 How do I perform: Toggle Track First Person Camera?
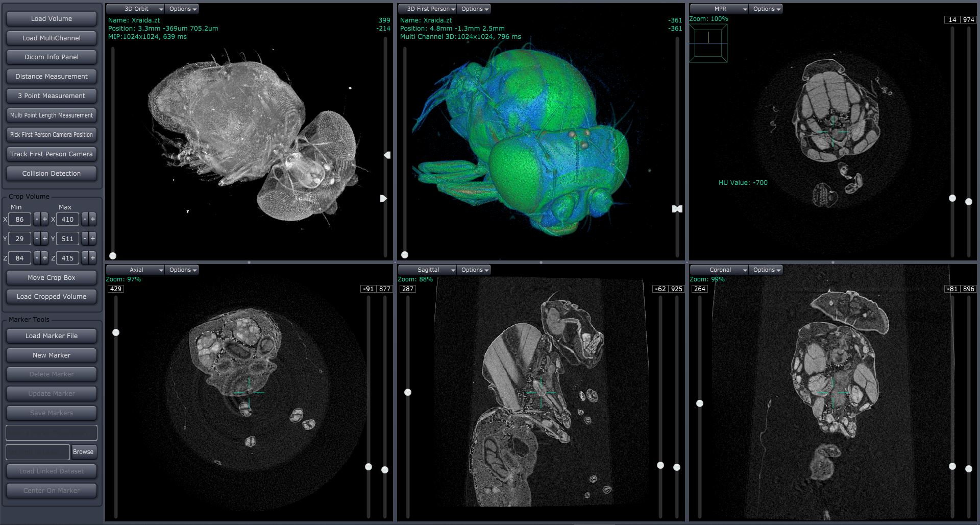click(52, 154)
